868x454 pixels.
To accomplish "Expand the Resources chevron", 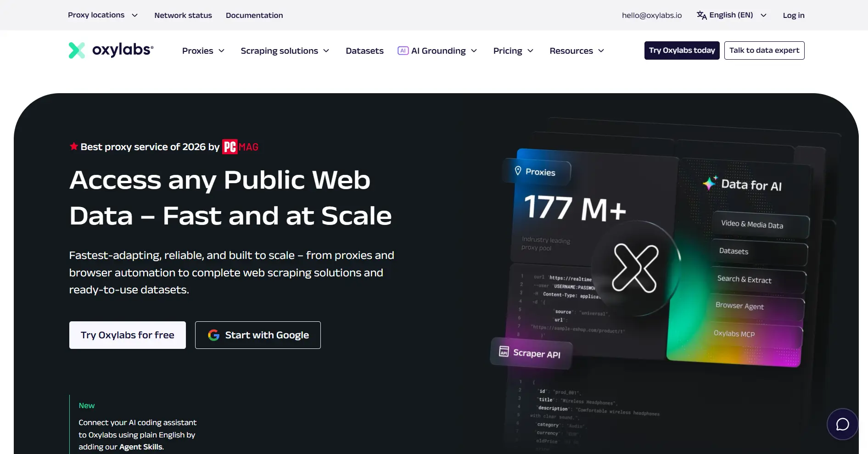I will 601,50.
